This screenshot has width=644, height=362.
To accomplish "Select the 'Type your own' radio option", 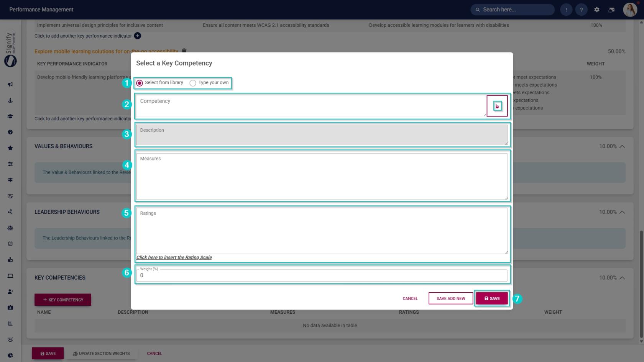I will (x=193, y=83).
